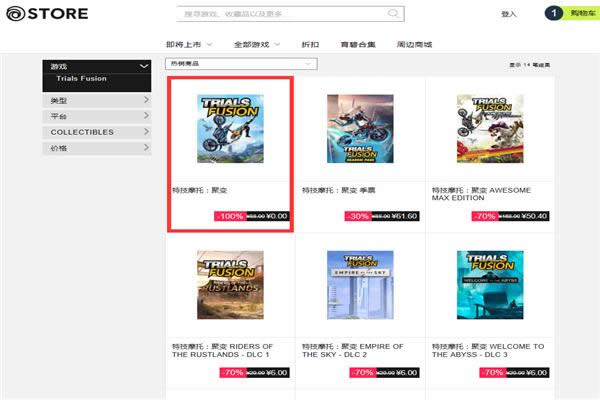The height and width of the screenshot is (400, 600).
Task: Open Trials Fusion base game cover
Action: coord(230,128)
